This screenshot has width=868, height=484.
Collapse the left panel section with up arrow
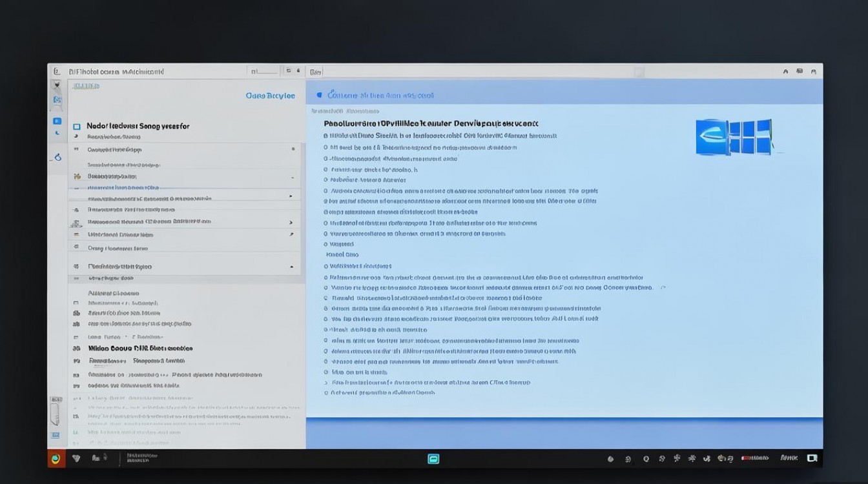click(x=291, y=267)
